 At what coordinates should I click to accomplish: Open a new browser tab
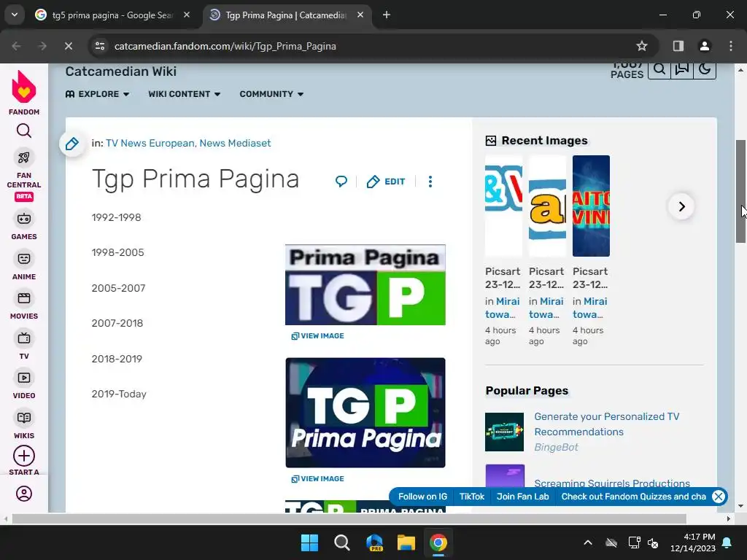pyautogui.click(x=387, y=15)
